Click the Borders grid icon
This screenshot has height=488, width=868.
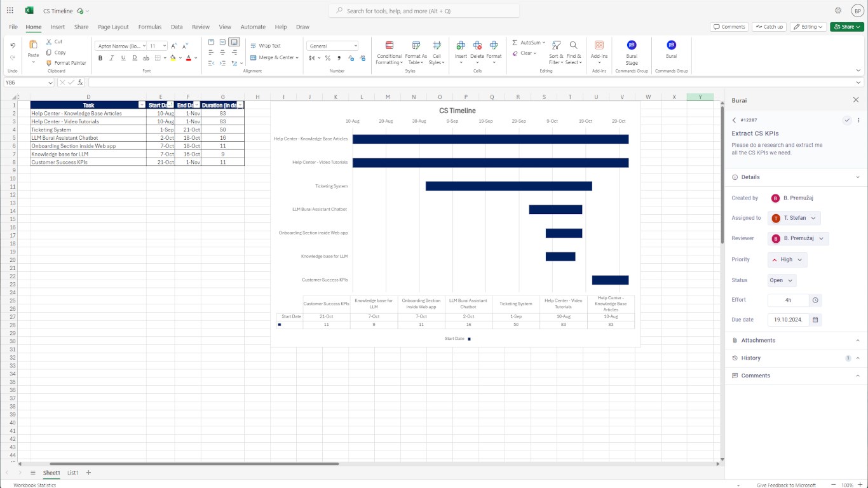click(x=156, y=58)
